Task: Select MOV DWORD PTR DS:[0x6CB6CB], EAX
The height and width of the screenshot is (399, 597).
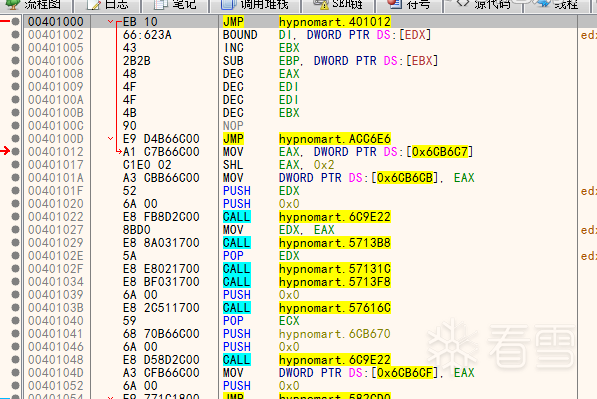Action: [x=349, y=177]
